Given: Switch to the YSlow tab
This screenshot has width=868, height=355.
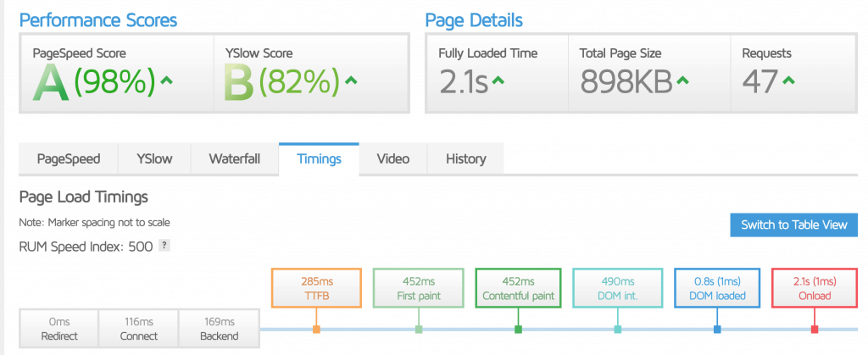Looking at the screenshot, I should (156, 158).
